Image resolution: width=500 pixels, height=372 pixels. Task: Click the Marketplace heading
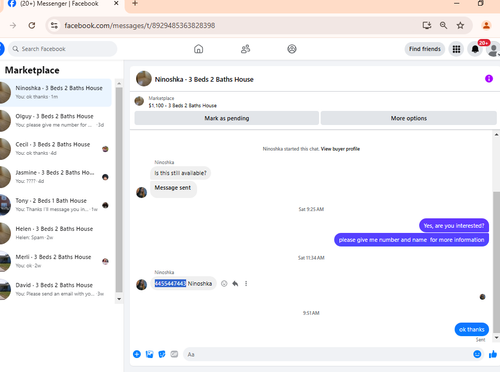tap(32, 70)
